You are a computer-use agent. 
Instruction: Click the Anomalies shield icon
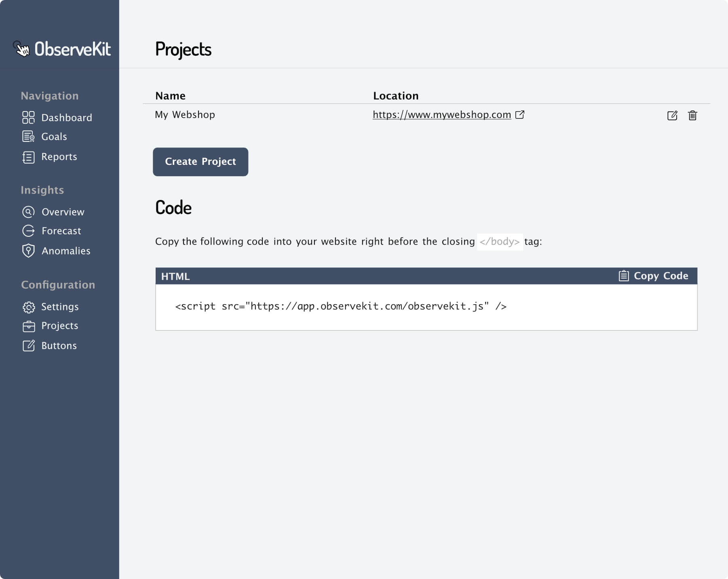(x=28, y=251)
